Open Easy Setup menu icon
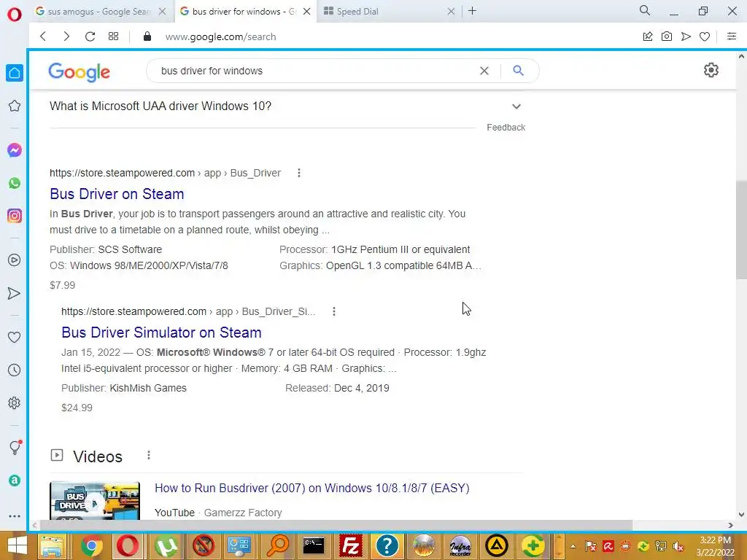The image size is (747, 560). pos(732,36)
